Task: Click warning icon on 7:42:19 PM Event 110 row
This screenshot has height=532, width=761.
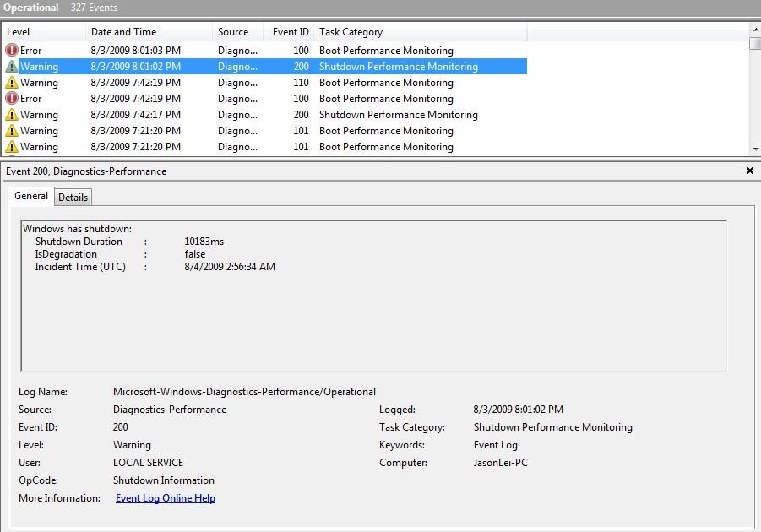Action: 12,83
